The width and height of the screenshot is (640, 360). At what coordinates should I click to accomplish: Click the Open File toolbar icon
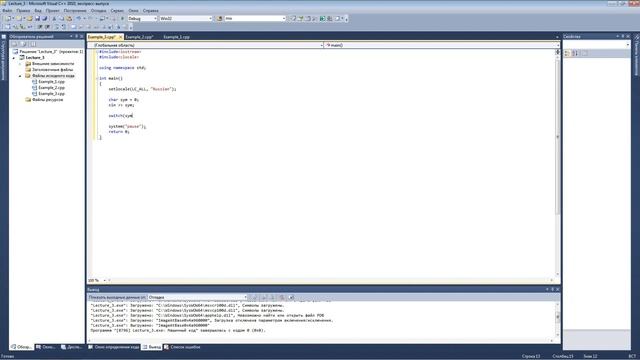tap(30, 18)
